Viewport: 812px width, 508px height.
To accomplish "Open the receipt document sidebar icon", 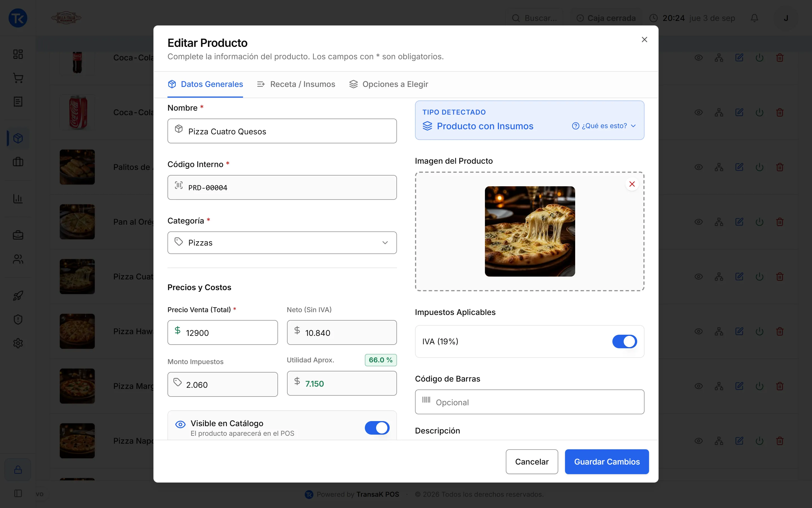I will click(18, 102).
